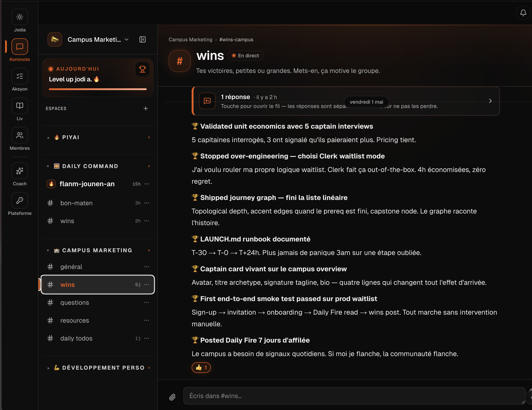Click Campus Marketing breadcrumb link
This screenshot has width=532, height=410.
click(x=190, y=40)
